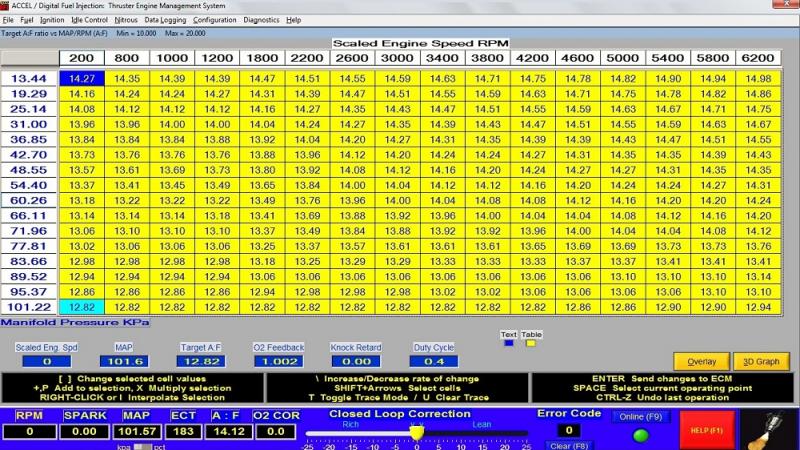Click the O2 COR readout showing 0.0
This screenshot has width=800, height=450.
click(276, 432)
